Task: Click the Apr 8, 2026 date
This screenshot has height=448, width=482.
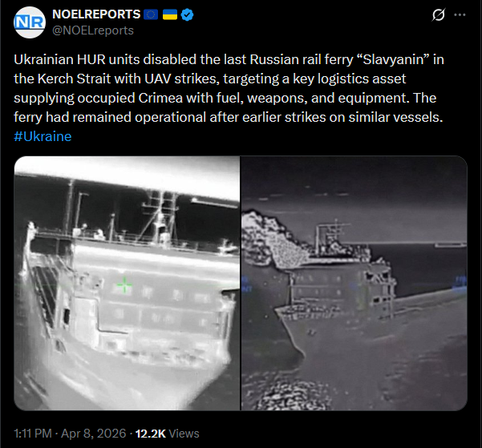Action: tap(94, 434)
